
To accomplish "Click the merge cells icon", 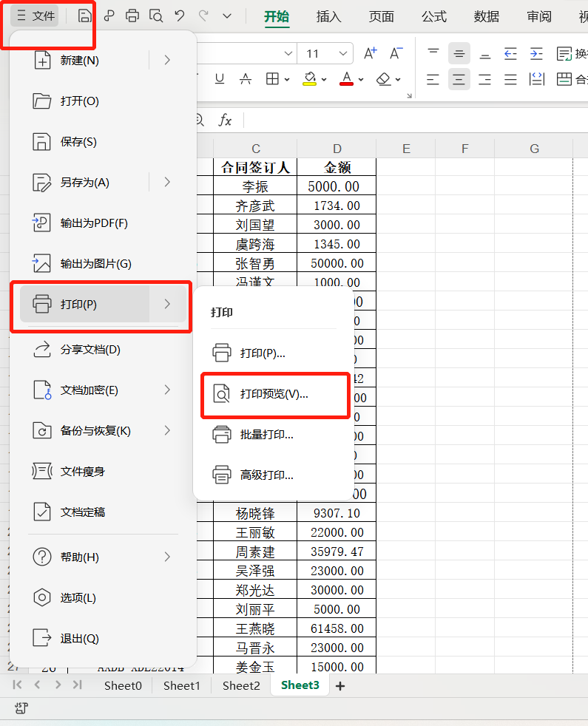I will pyautogui.click(x=564, y=79).
